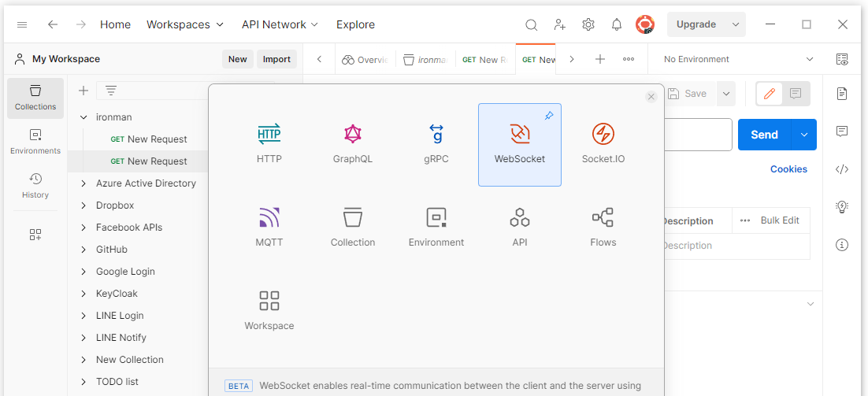Viewport: 868px width, 396px height.
Task: Open the search magnifier icon
Action: pyautogui.click(x=532, y=24)
